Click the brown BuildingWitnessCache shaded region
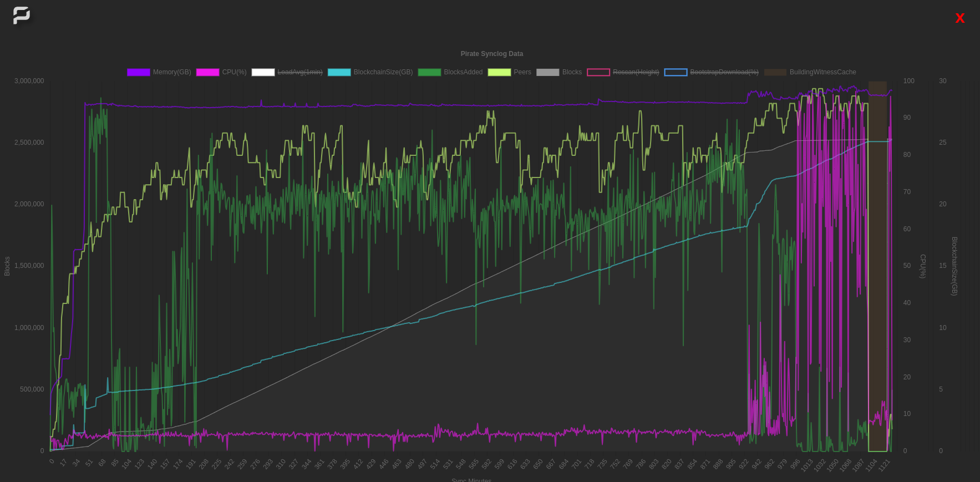Screen dimensions: 980x482 coord(877,266)
